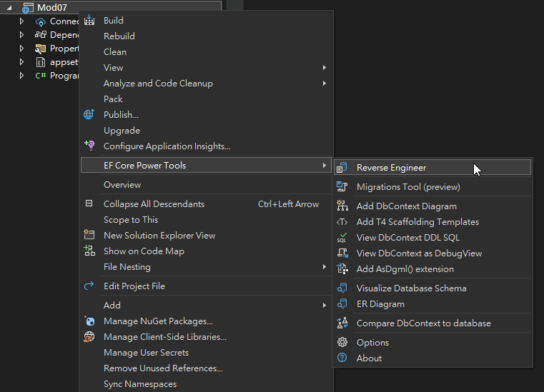Viewport: 544px width, 392px height.
Task: Click the Add DbContext Diagram icon
Action: click(342, 206)
